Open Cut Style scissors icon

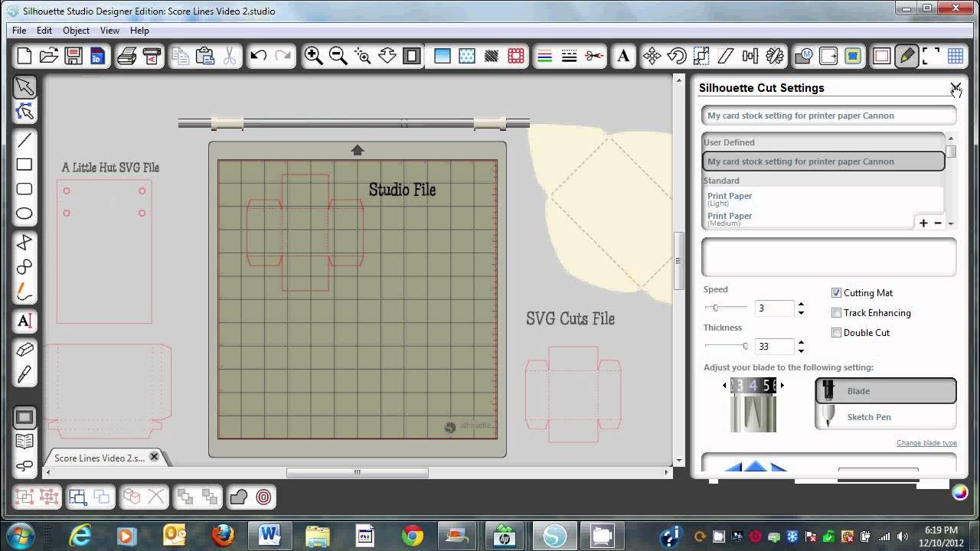tap(593, 56)
